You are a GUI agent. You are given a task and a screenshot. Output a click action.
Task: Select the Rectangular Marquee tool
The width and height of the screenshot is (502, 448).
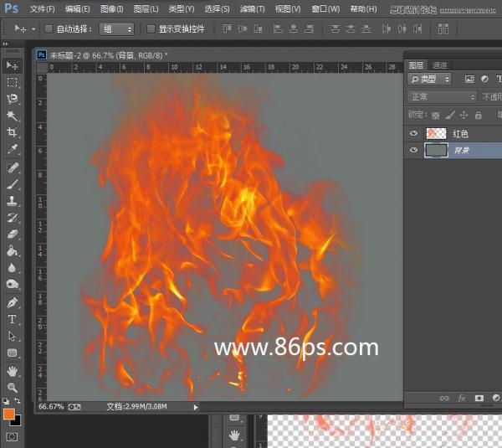point(13,82)
